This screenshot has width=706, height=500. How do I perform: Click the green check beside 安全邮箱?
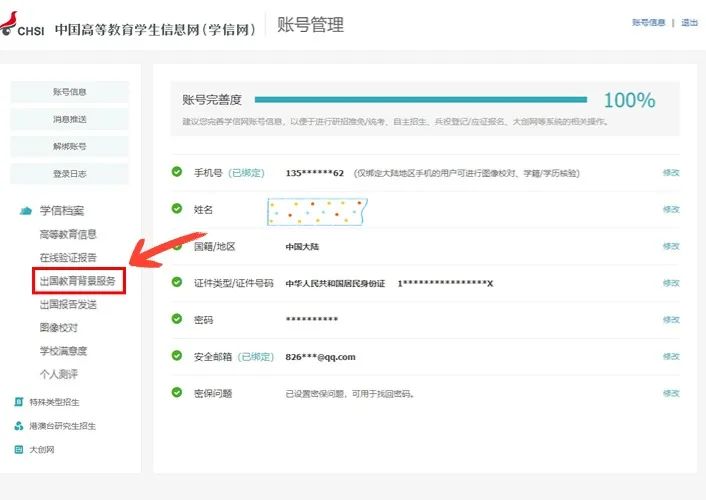click(177, 355)
